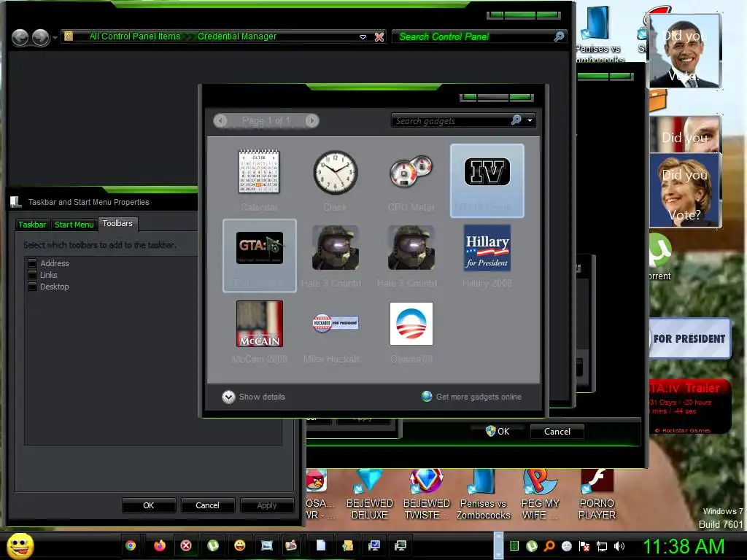Expand the address bar history dropdown
Viewport: 747px width, 560px height.
[x=363, y=36]
